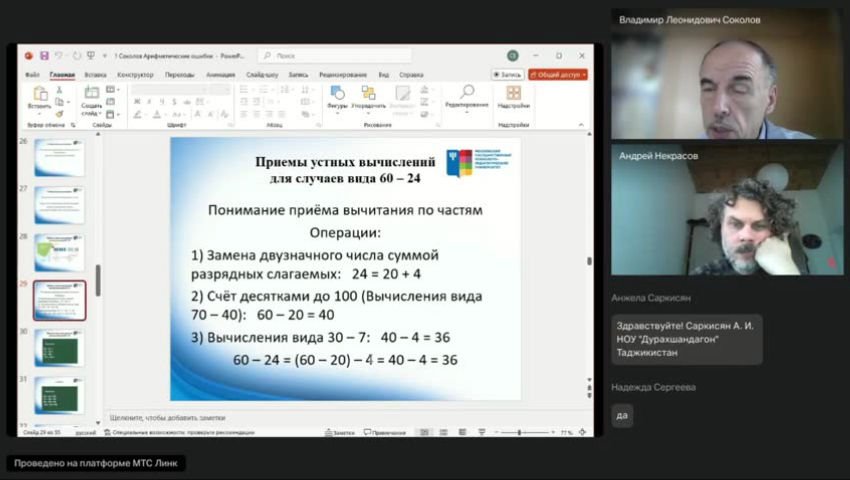Viewport: 850px width, 480px height.
Task: Click the notes area to add notes
Action: click(x=347, y=418)
